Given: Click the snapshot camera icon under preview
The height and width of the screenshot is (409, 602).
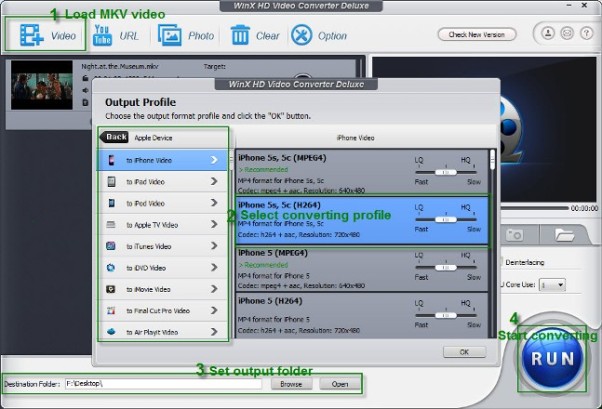Looking at the screenshot, I should pyautogui.click(x=514, y=235).
